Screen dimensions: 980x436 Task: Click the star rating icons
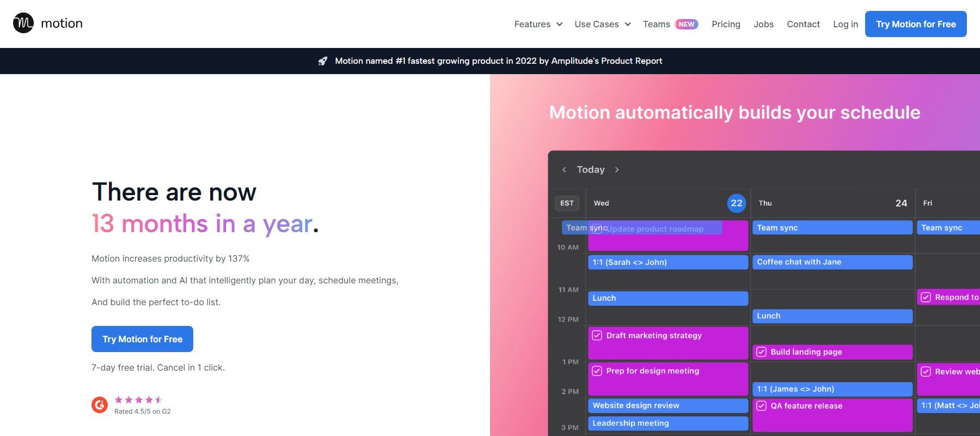click(138, 399)
